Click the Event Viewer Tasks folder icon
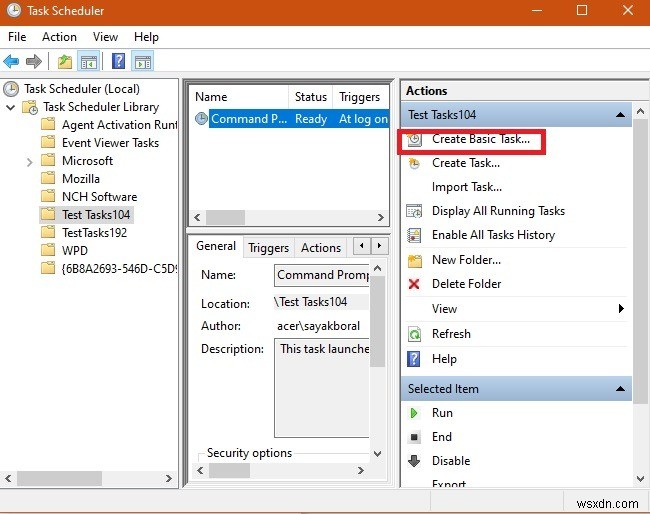650x514 pixels. coord(49,142)
